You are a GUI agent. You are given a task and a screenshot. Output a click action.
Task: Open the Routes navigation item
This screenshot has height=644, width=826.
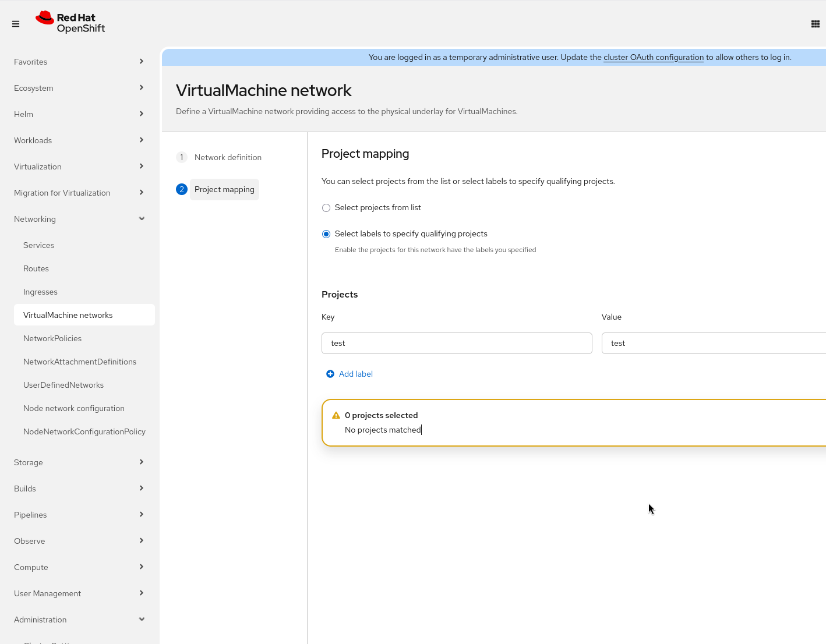pos(36,268)
